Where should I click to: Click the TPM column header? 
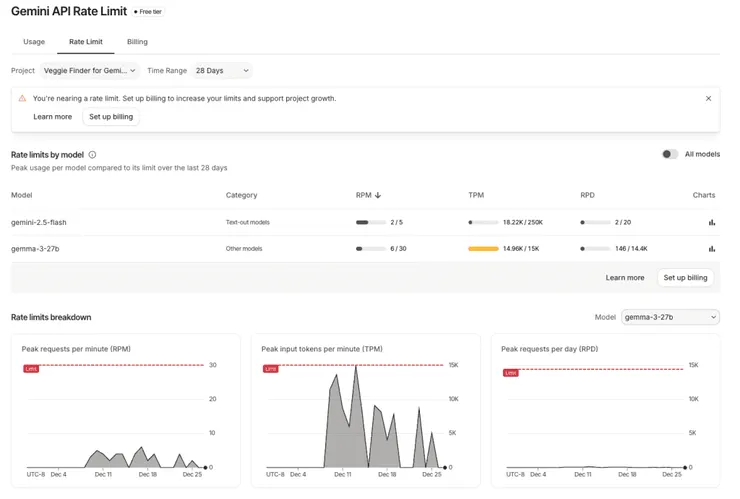point(476,195)
